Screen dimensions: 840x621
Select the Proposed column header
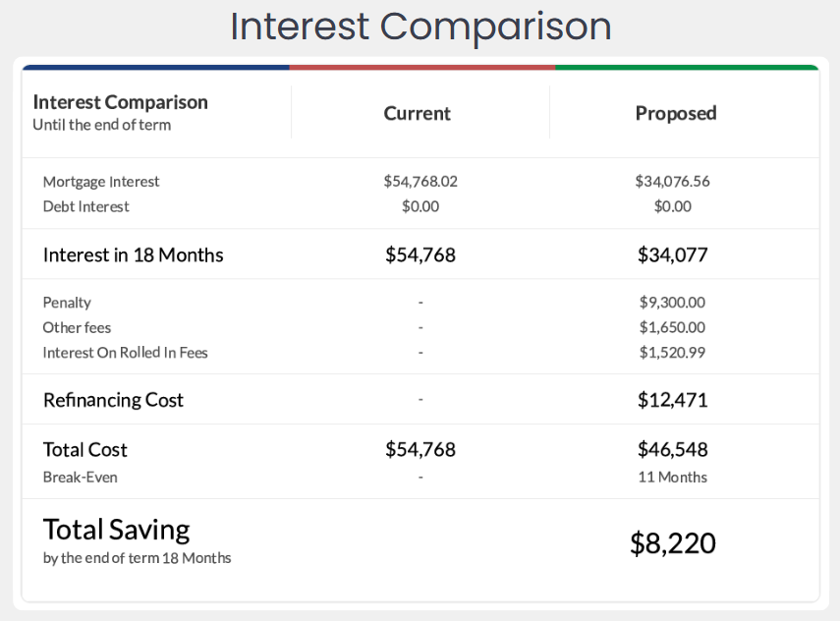tap(676, 113)
